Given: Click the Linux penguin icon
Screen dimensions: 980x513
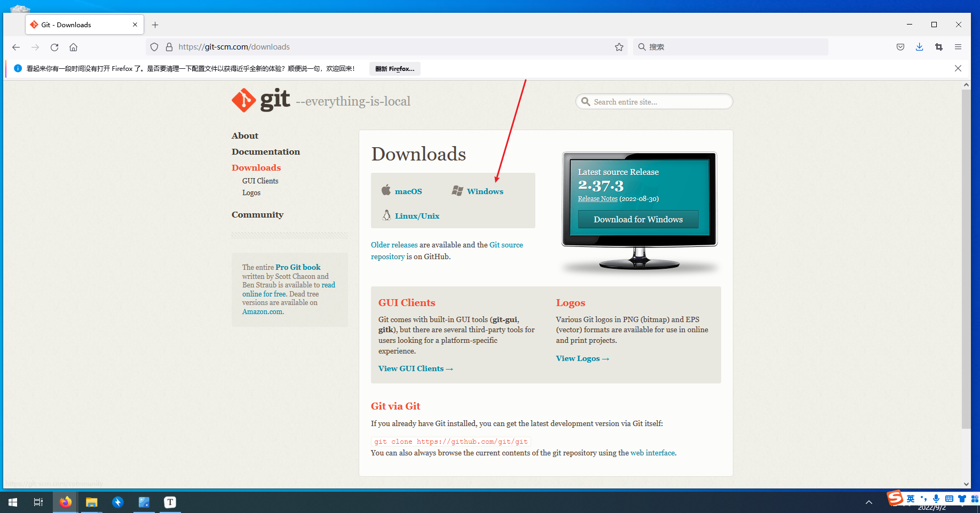Looking at the screenshot, I should pos(386,215).
